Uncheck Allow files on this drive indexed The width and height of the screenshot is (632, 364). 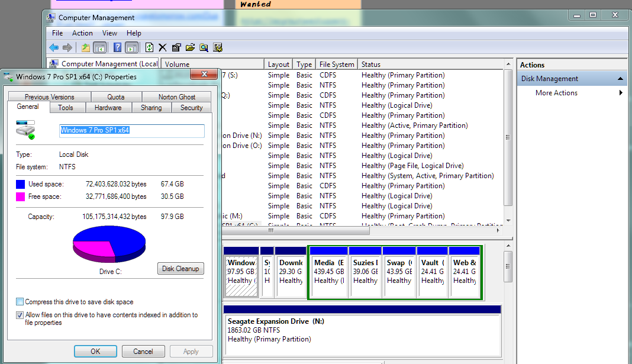pyautogui.click(x=20, y=315)
